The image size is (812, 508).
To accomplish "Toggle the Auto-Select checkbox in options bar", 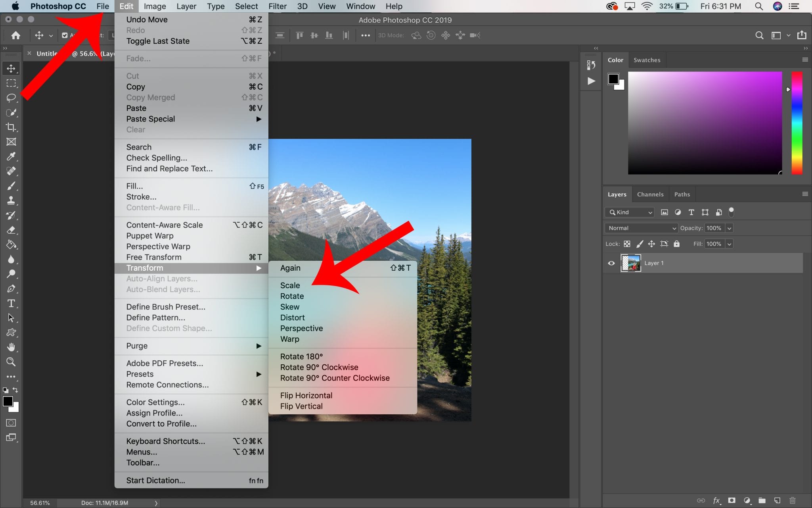I will [x=65, y=35].
